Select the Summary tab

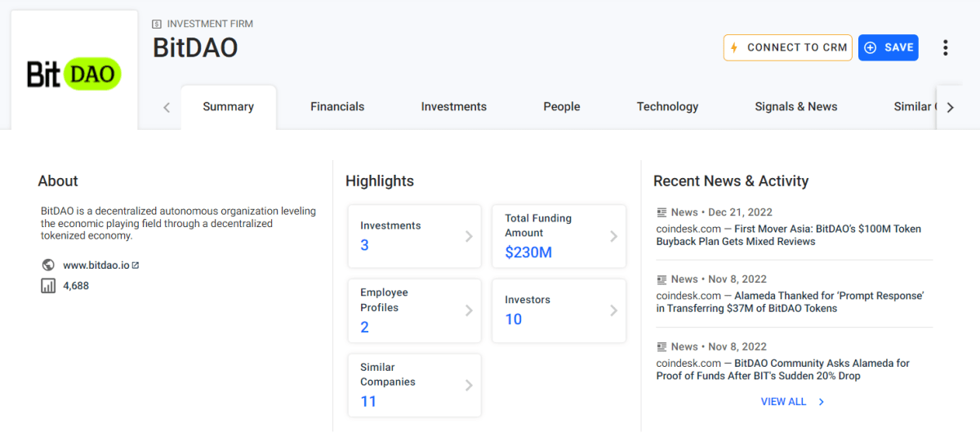[229, 107]
